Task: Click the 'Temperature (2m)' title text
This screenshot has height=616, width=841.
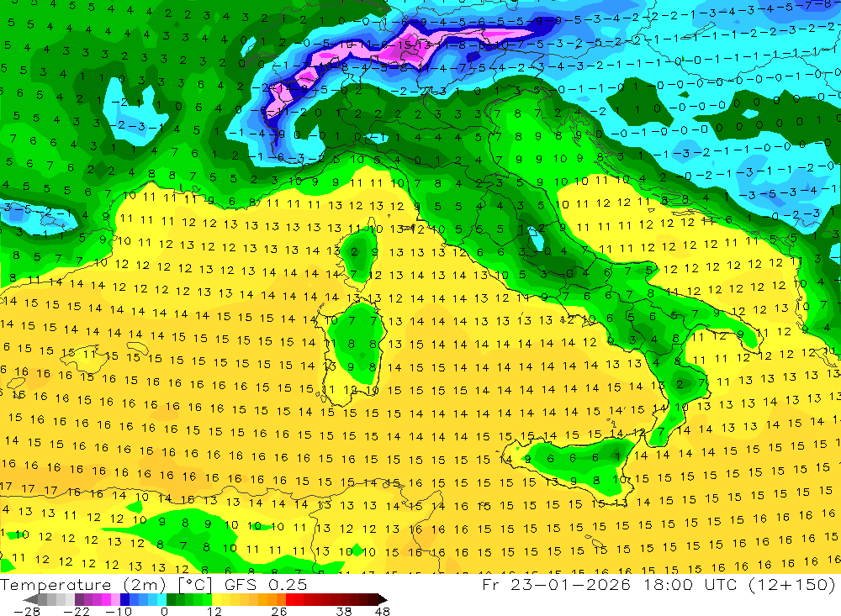Action: (83, 585)
